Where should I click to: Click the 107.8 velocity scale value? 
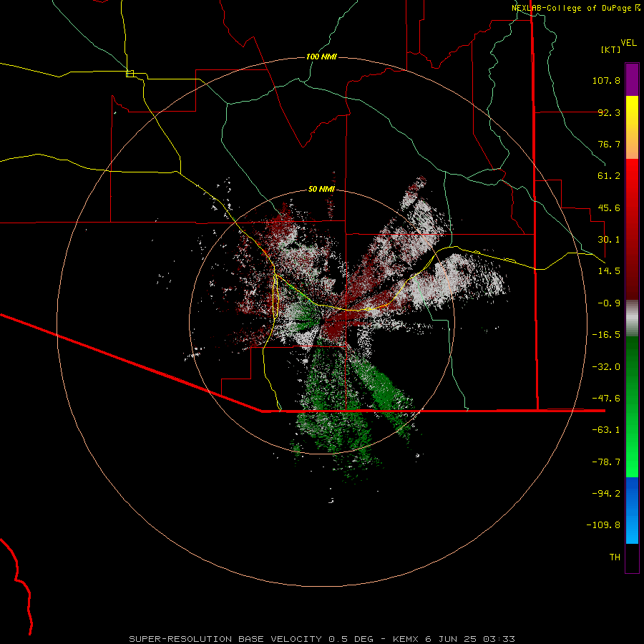click(606, 80)
